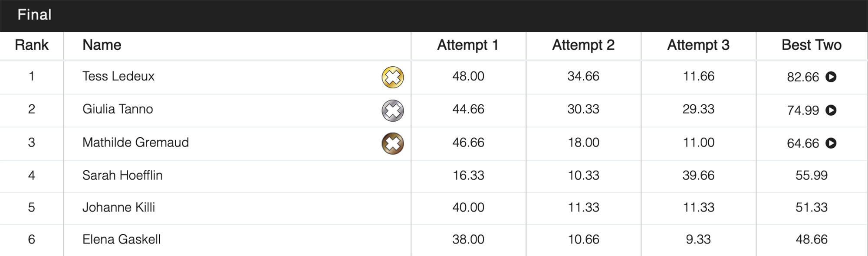Click the gold medal icon for Tess Ledeux
This screenshot has width=868, height=256.
click(392, 78)
